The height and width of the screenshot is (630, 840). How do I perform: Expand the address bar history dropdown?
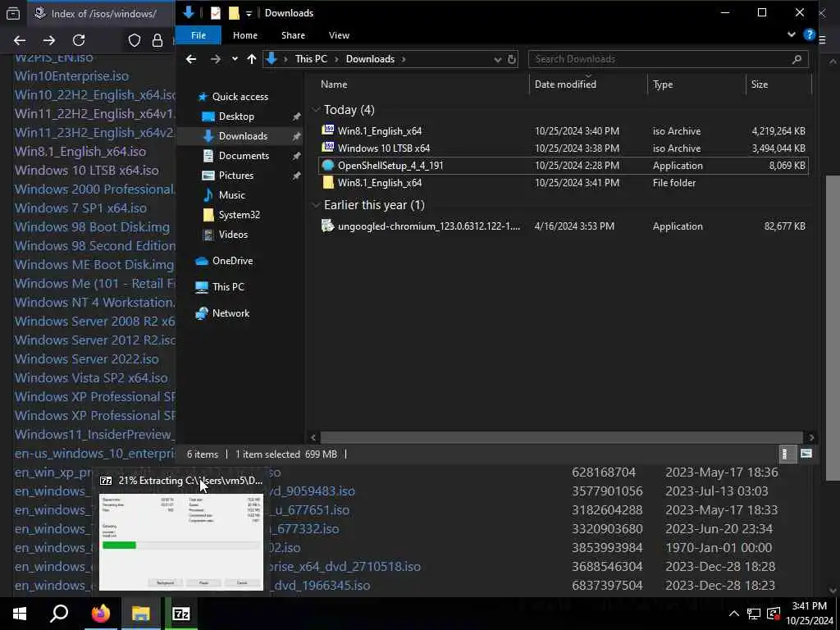pos(498,59)
